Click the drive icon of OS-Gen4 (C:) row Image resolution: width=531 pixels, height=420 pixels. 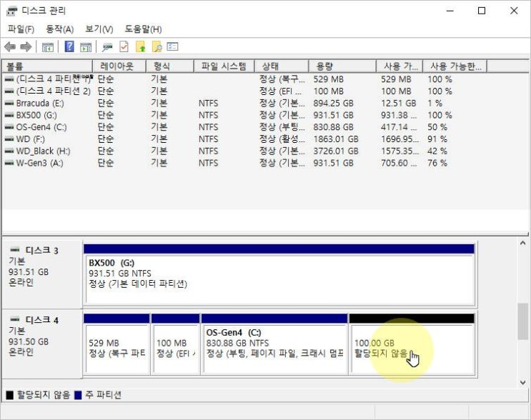9,127
